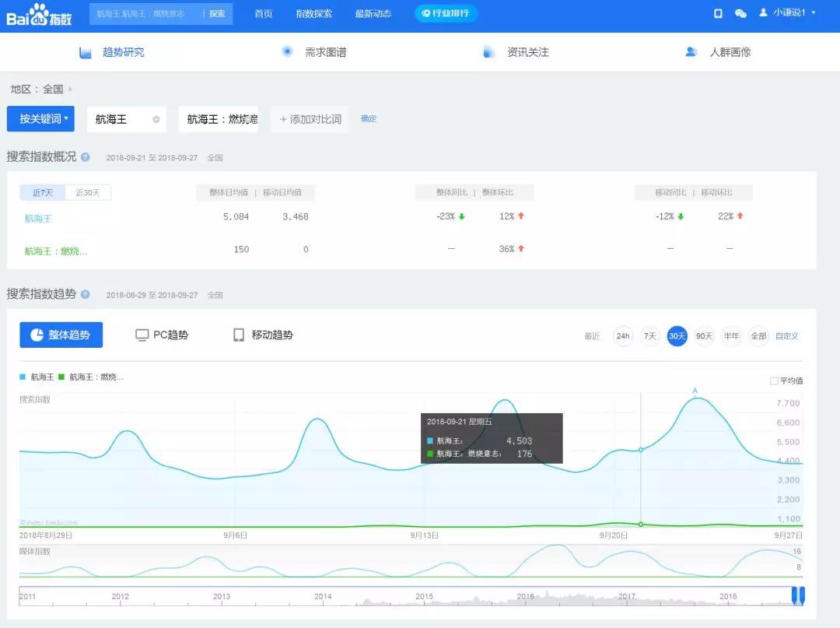The image size is (840, 628).
Task: Click the 行业排行 button
Action: coord(446,13)
